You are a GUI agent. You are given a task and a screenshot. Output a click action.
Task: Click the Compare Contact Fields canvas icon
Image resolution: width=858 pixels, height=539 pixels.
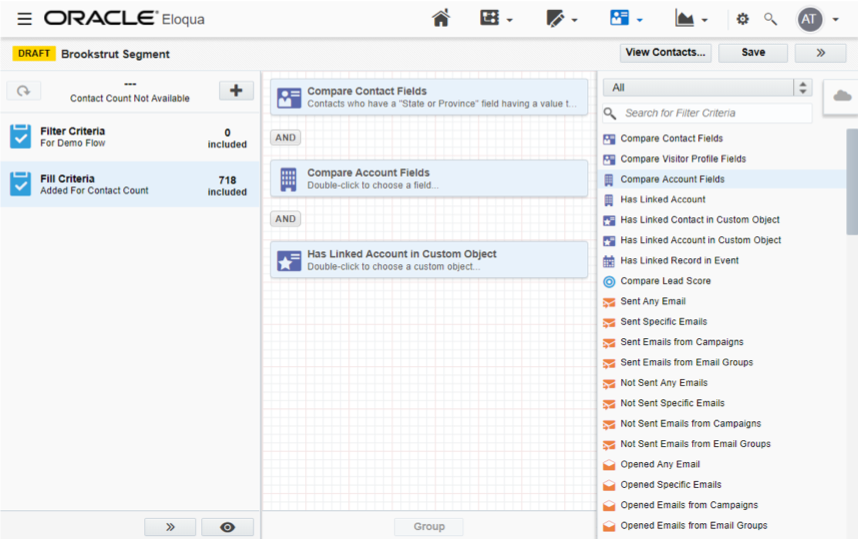point(289,97)
